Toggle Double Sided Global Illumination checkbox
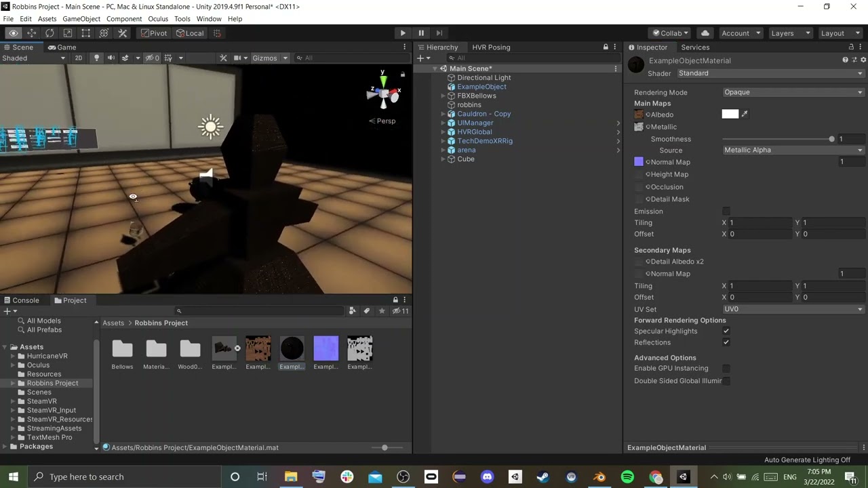868x488 pixels. [x=726, y=381]
